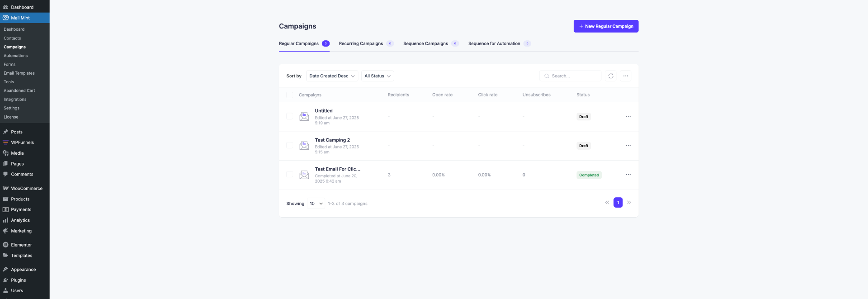Open the Date Created Desc sort dropdown
Image resolution: width=868 pixels, height=299 pixels.
tap(332, 76)
